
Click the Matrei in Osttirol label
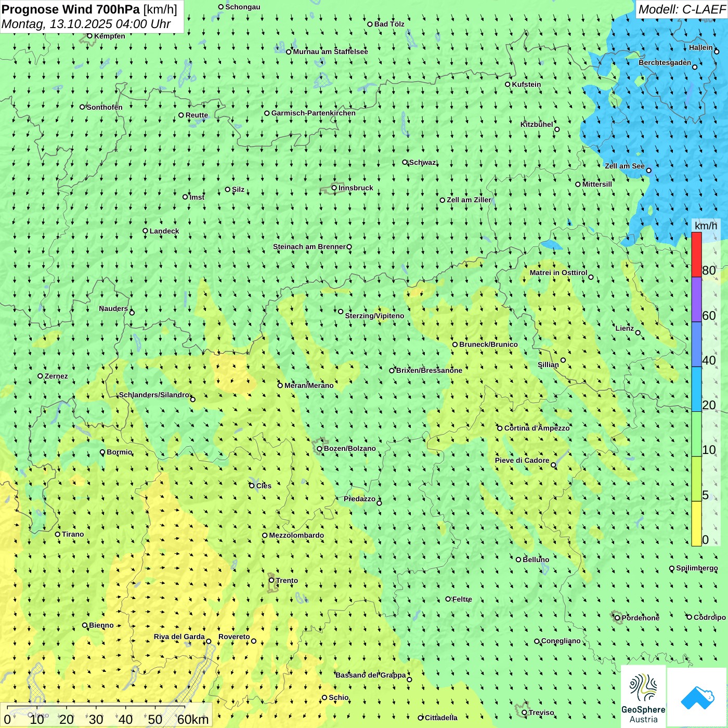[x=558, y=272]
